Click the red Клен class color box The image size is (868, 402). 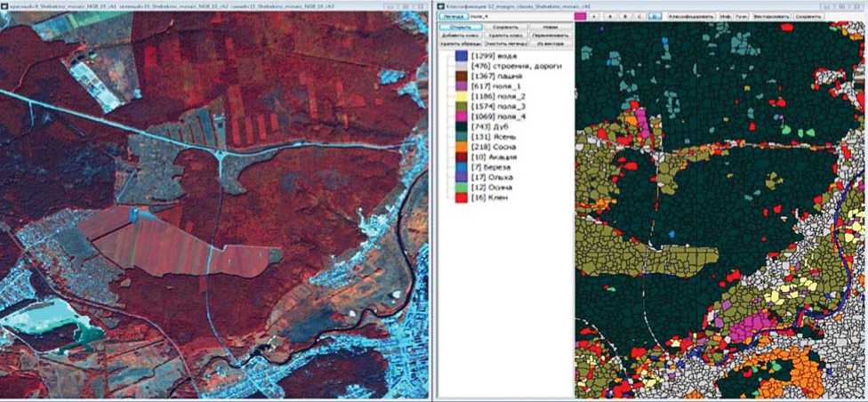tap(462, 197)
